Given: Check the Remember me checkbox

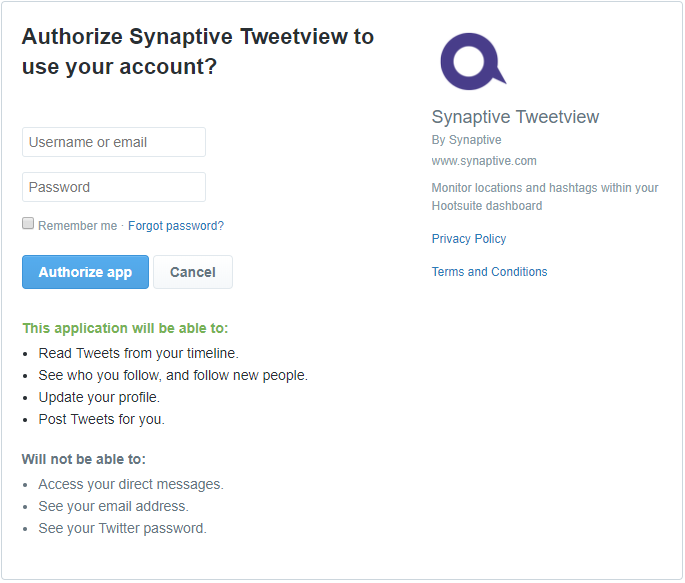Looking at the screenshot, I should [x=28, y=224].
